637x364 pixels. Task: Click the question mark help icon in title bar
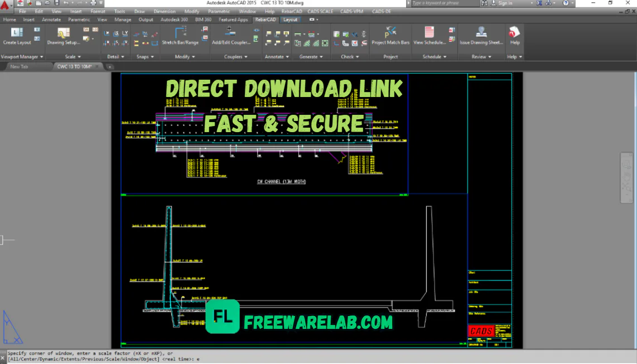(566, 3)
